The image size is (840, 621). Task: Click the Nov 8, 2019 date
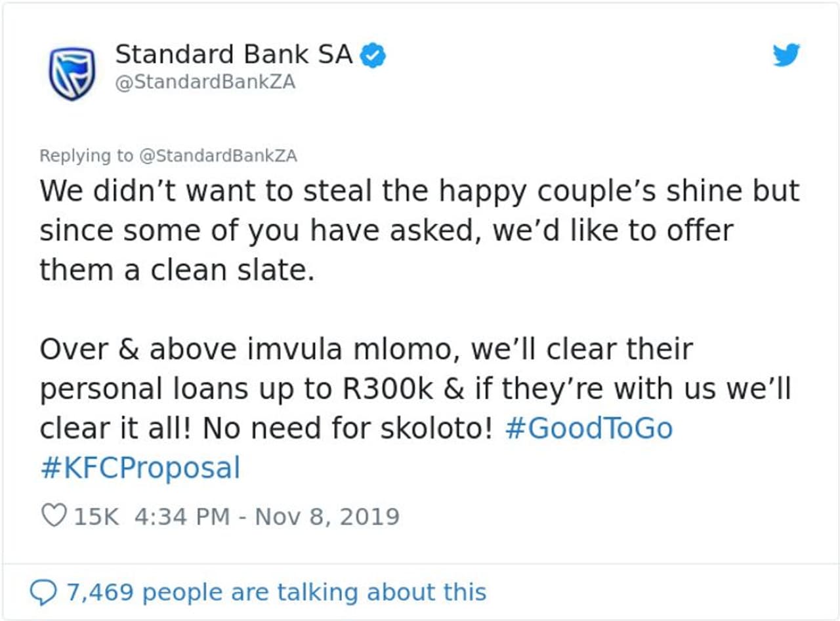(x=327, y=517)
